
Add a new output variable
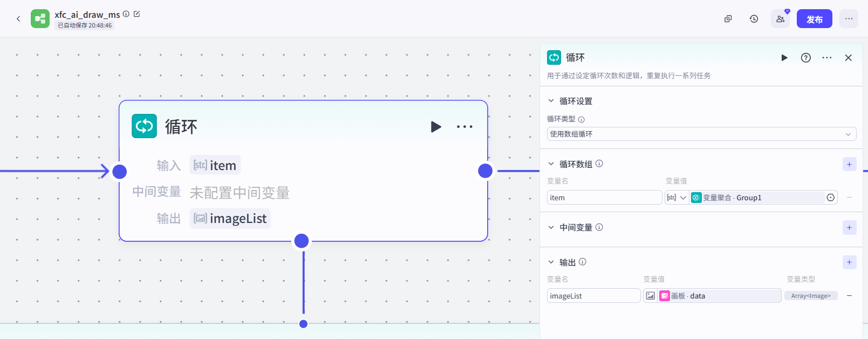[x=850, y=262]
